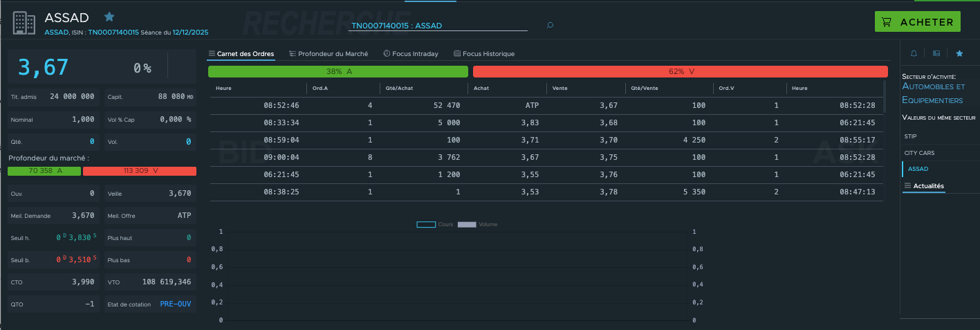Click the green 38% A buy bar
This screenshot has width=980, height=330.
click(338, 71)
